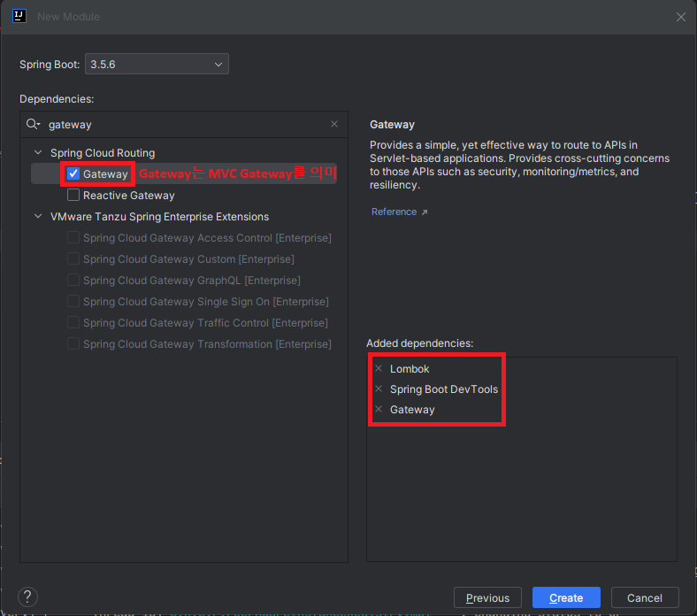Select Spring Boot DevTools list entry
The height and width of the screenshot is (616, 697).
(x=444, y=389)
